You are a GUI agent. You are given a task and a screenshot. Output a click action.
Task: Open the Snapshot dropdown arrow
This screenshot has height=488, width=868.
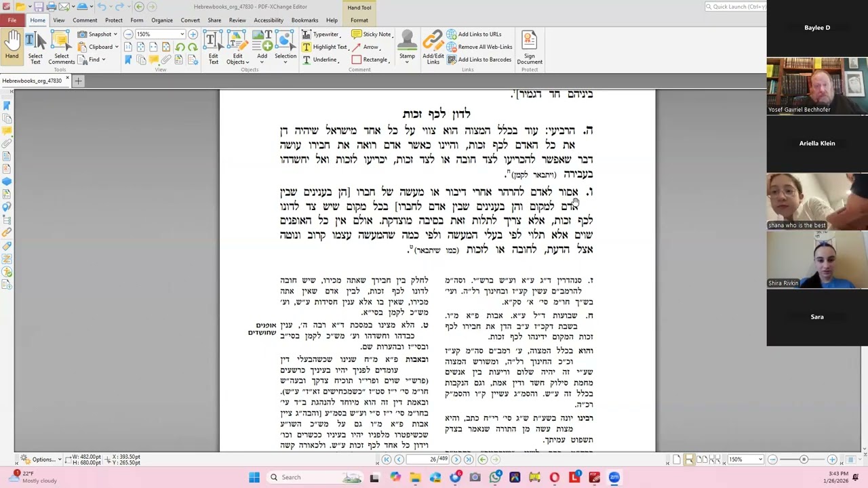117,35
